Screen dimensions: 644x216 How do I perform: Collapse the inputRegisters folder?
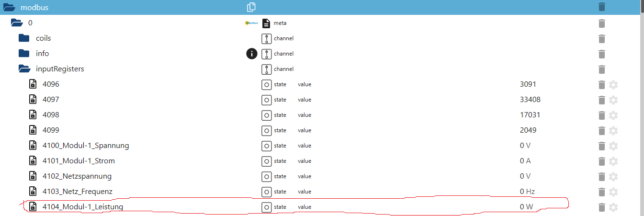pos(24,69)
